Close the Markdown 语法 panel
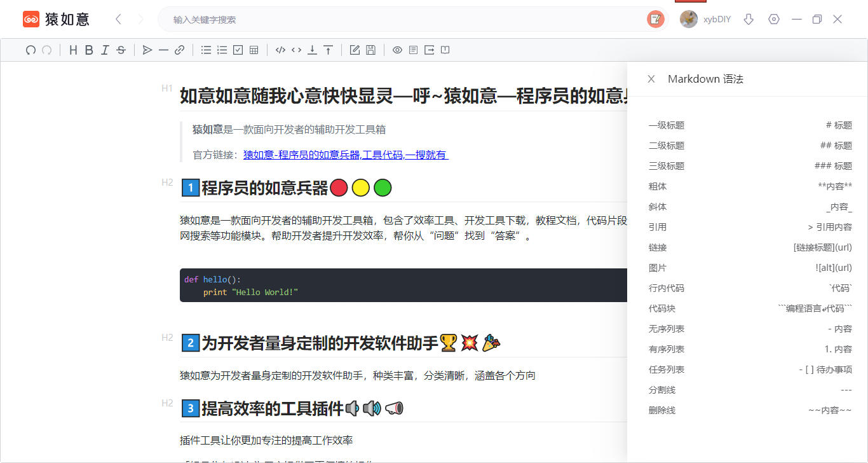 coord(651,79)
